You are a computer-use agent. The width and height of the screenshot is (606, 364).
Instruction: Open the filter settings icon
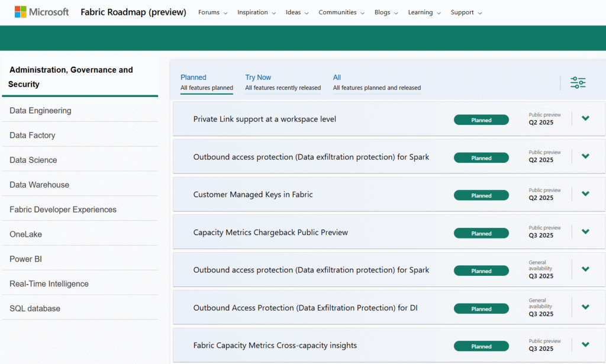pos(578,83)
